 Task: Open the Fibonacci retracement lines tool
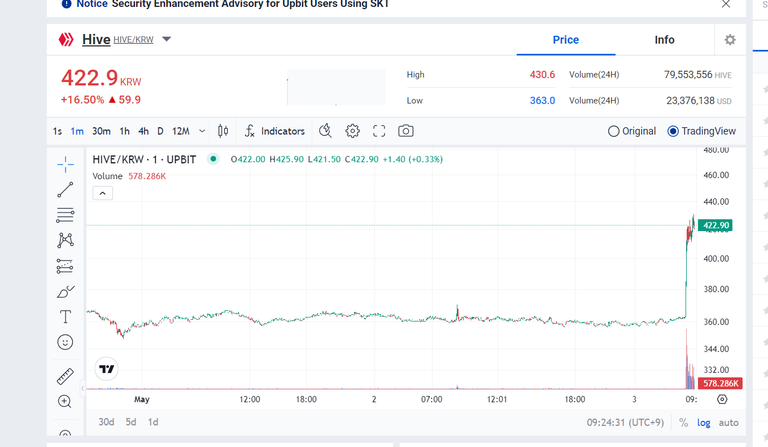65,215
